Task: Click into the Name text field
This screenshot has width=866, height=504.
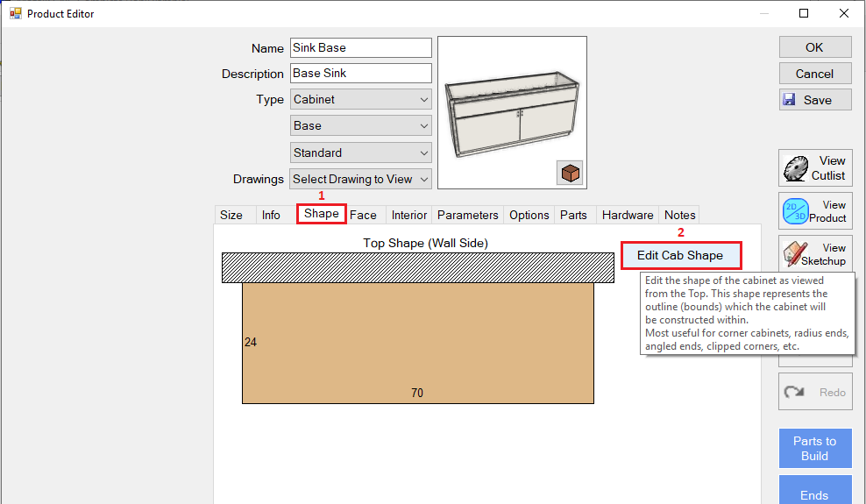Action: coord(360,48)
